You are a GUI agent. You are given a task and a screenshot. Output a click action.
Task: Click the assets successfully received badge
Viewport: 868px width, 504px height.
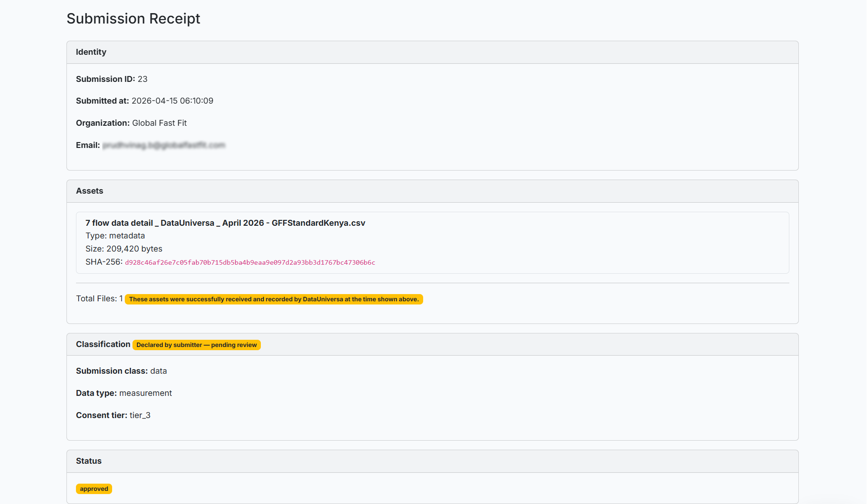(x=274, y=299)
